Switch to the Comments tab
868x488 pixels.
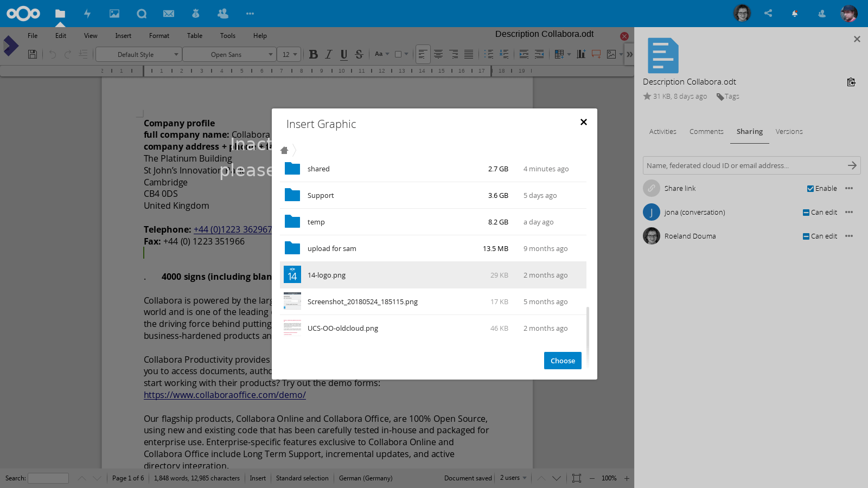(706, 132)
